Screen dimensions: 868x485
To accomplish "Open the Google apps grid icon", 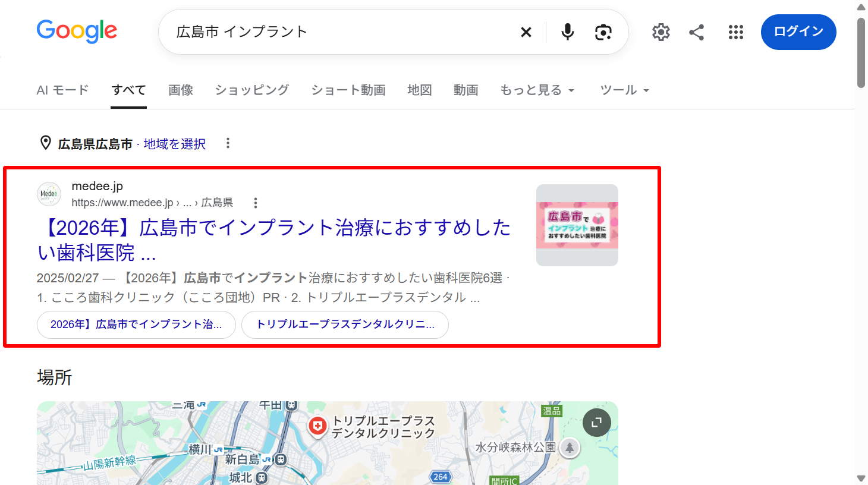I will pos(736,32).
